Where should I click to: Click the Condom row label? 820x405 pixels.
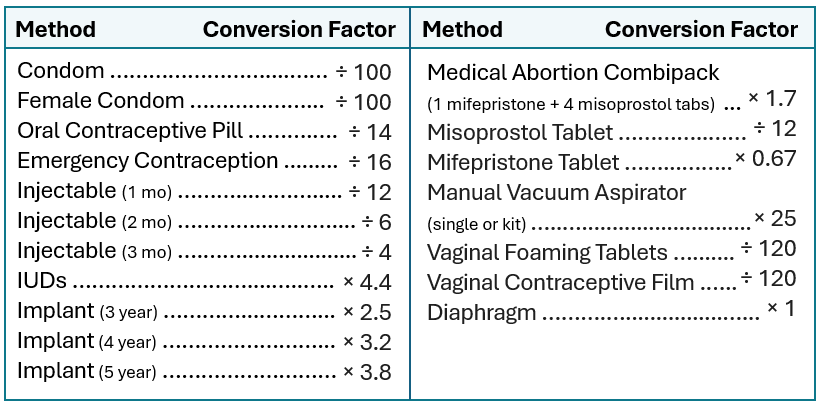61,71
